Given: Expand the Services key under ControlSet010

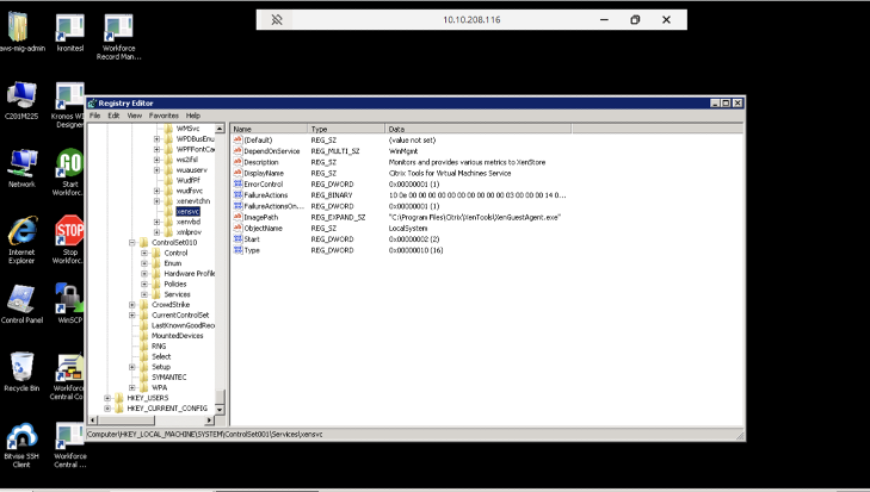Looking at the screenshot, I should (x=144, y=294).
